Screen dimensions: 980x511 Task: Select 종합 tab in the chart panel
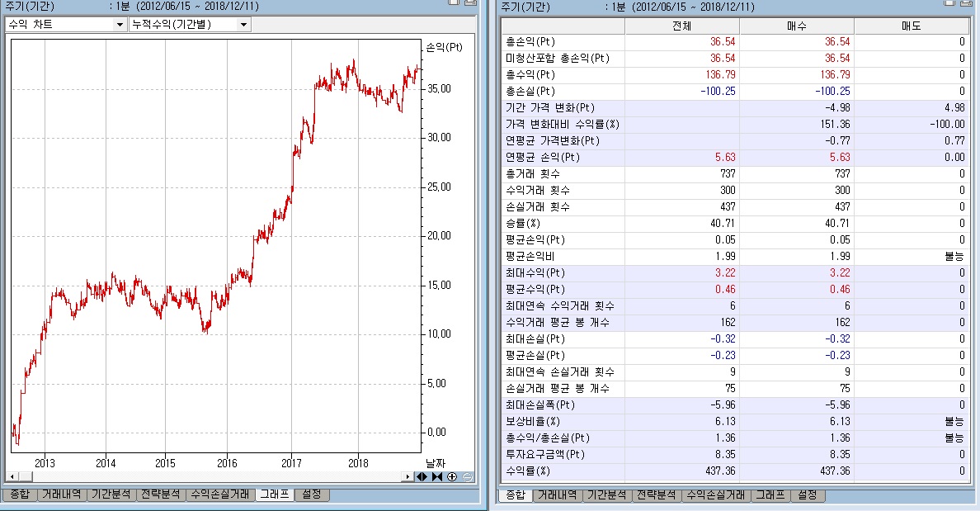(x=19, y=494)
